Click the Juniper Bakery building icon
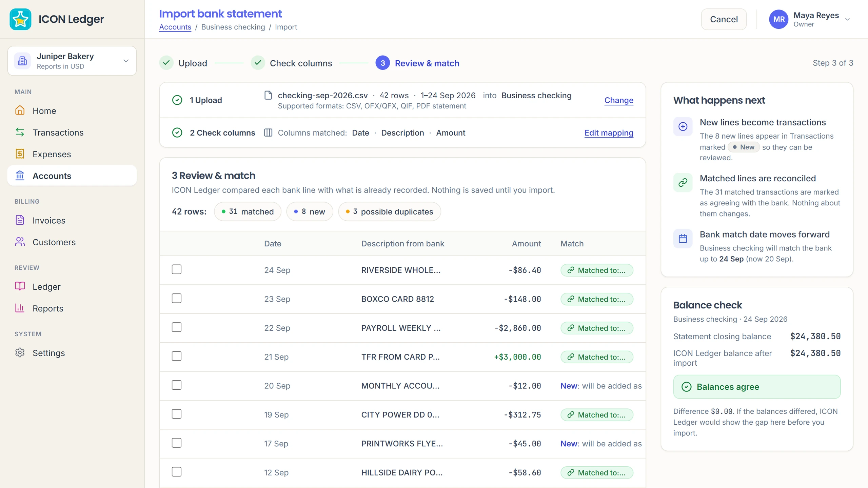The width and height of the screenshot is (868, 488). (22, 61)
